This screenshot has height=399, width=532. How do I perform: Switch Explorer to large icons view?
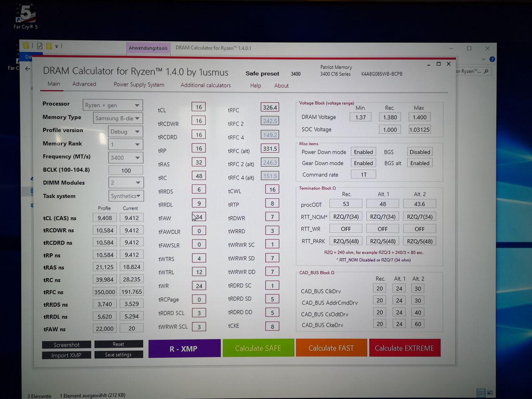[490, 392]
